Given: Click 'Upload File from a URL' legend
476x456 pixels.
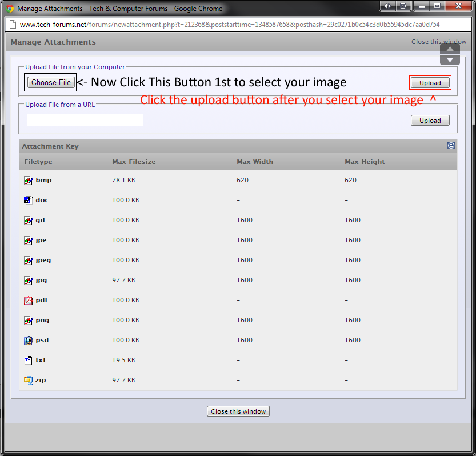Looking at the screenshot, I should tap(60, 105).
